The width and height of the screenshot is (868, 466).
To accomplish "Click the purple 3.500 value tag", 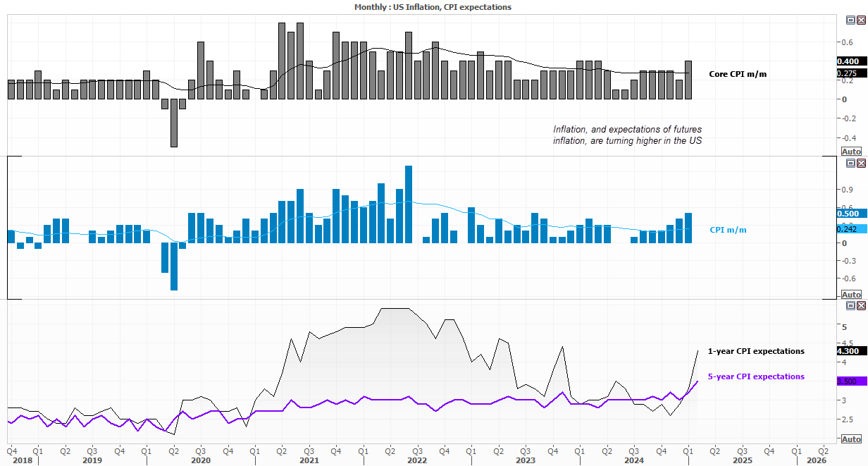I will (x=848, y=381).
